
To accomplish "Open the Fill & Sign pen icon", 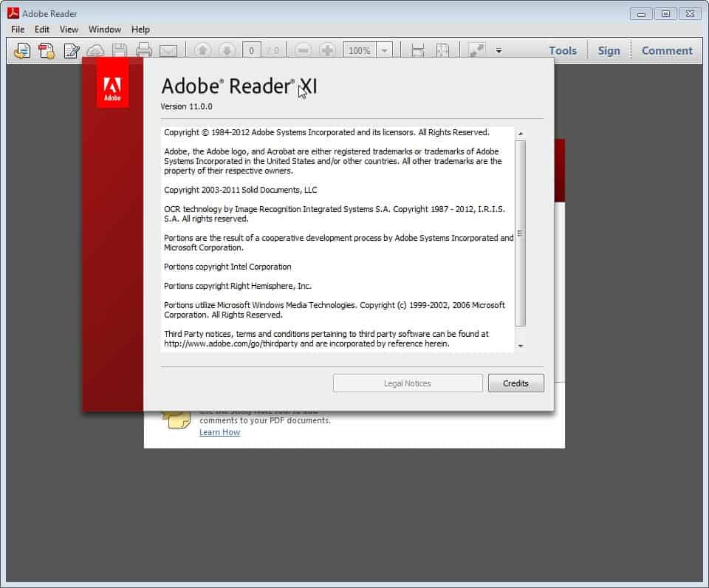I will pos(69,50).
